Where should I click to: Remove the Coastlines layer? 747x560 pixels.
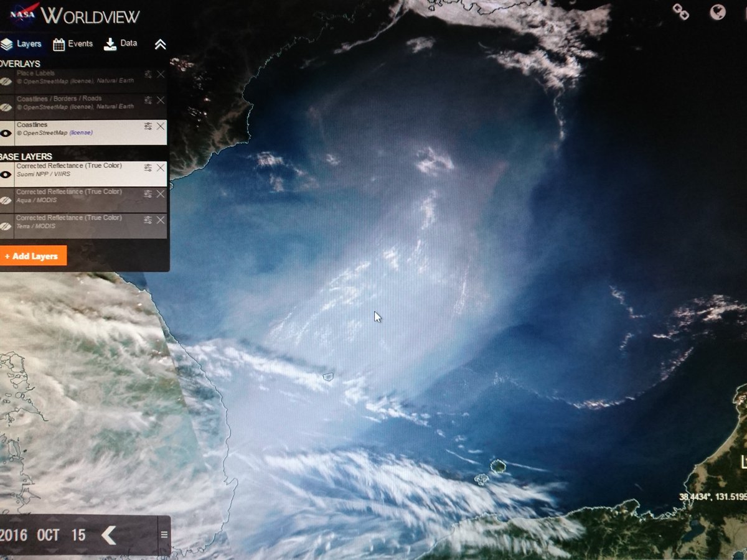pyautogui.click(x=161, y=126)
